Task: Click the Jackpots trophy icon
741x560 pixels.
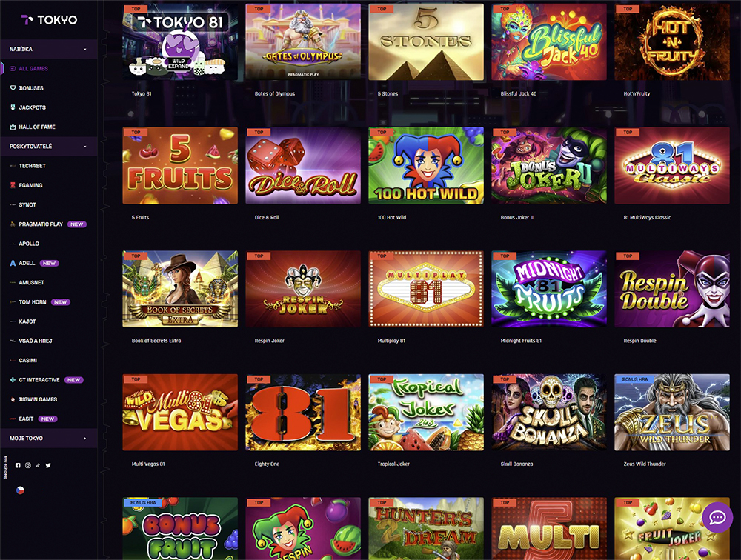Action: [13, 107]
